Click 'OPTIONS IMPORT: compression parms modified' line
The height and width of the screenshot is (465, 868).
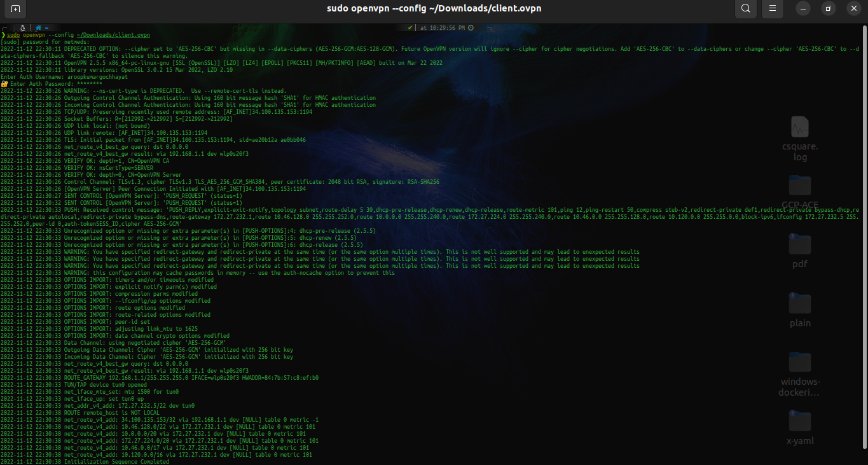coord(99,294)
